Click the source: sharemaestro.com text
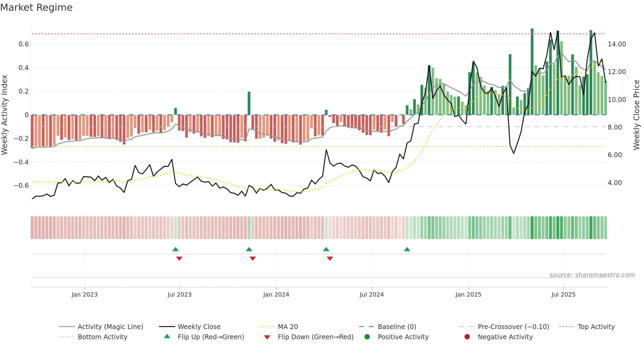The image size is (644, 362). [x=592, y=275]
